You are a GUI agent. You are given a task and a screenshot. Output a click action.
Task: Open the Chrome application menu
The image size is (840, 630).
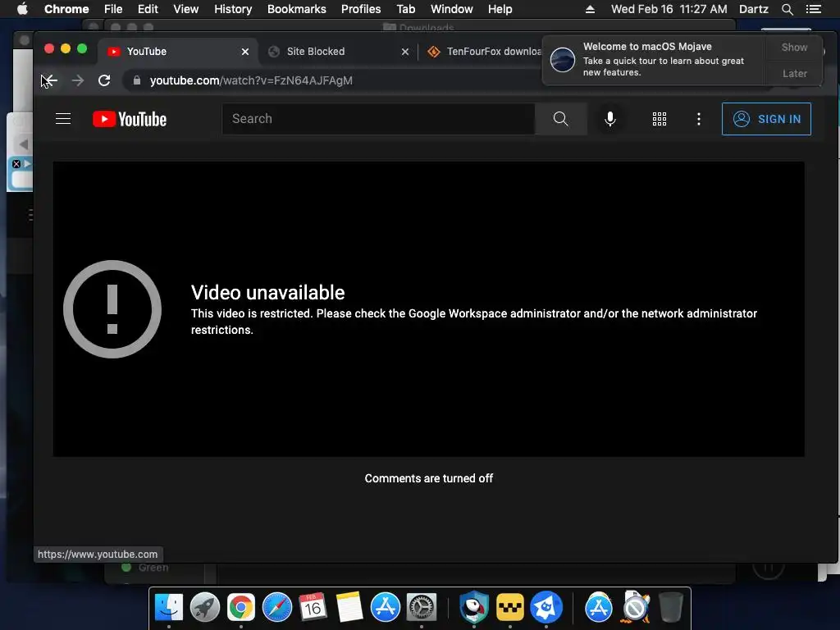pyautogui.click(x=66, y=9)
